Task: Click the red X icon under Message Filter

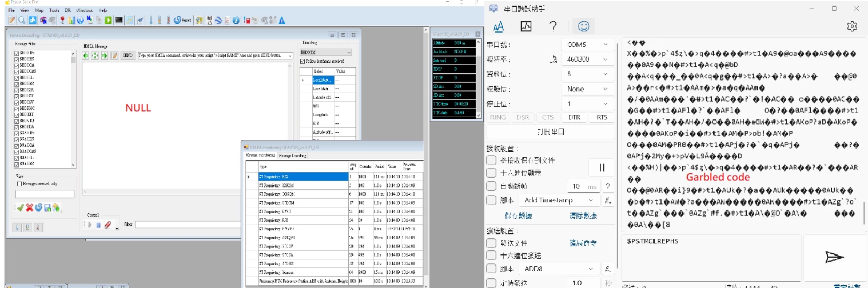Action: [29, 207]
